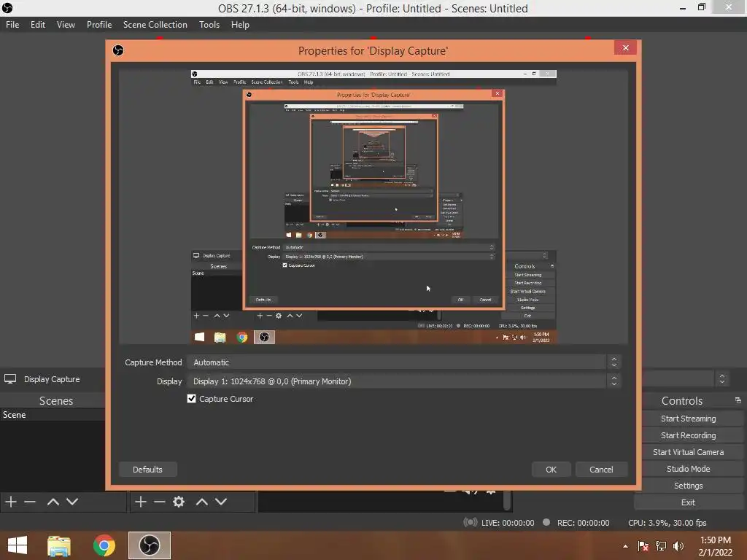Open the Scene Collection menu
Screen dimensions: 747x560
coord(155,25)
